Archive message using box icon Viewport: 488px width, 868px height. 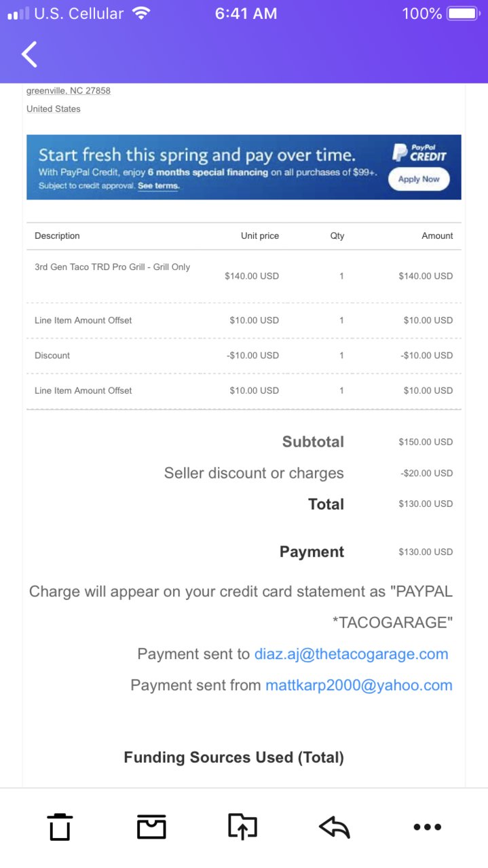[151, 827]
